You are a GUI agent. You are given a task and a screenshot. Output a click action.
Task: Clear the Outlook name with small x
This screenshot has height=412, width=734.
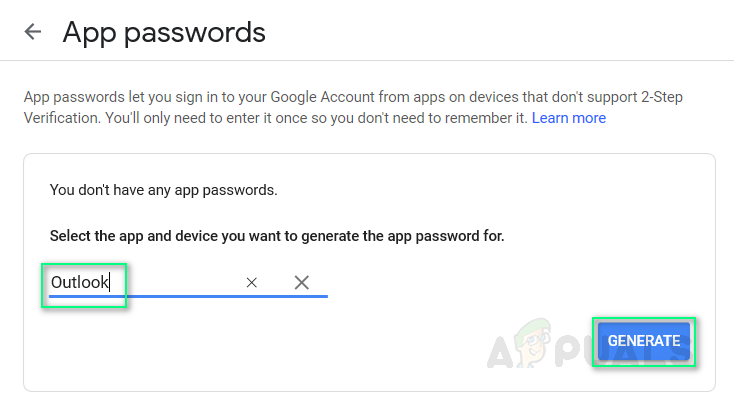pos(252,283)
